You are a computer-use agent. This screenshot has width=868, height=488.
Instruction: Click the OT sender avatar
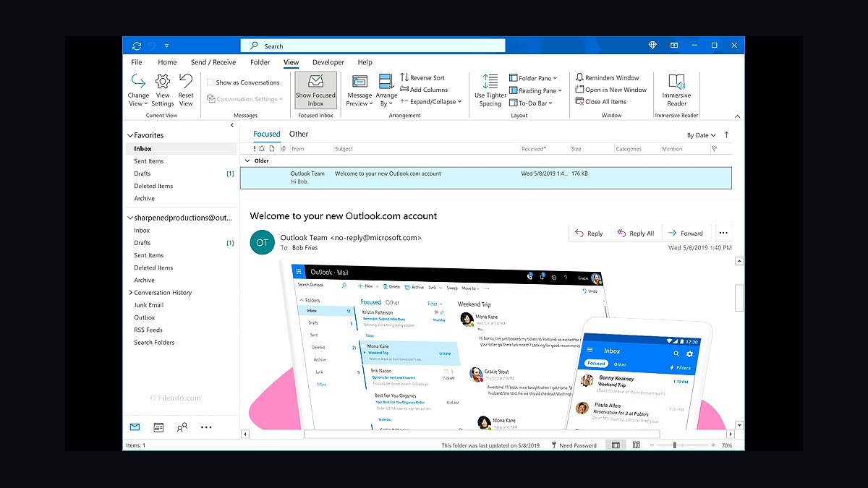click(262, 242)
